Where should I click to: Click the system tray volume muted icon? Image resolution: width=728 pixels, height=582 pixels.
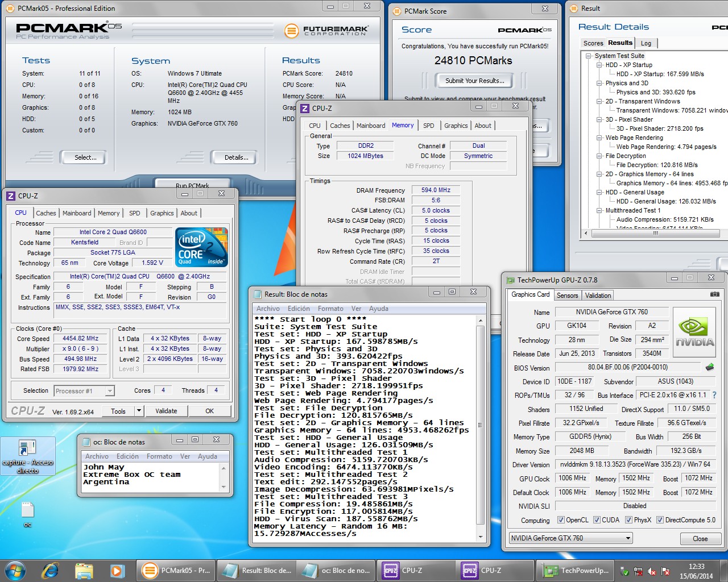[652, 572]
